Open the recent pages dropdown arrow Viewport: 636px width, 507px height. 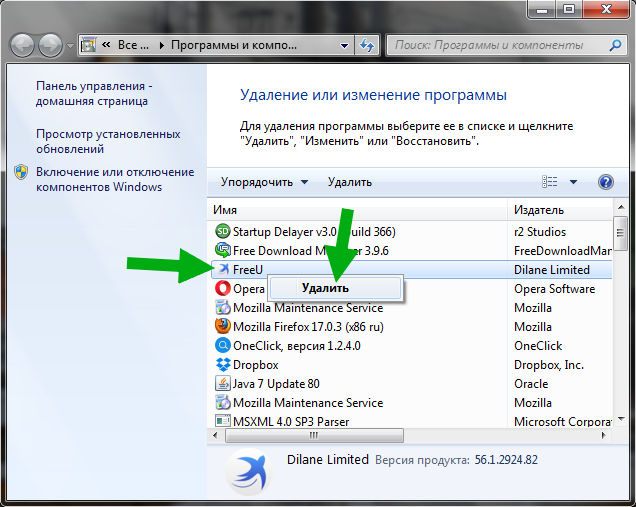pos(70,45)
